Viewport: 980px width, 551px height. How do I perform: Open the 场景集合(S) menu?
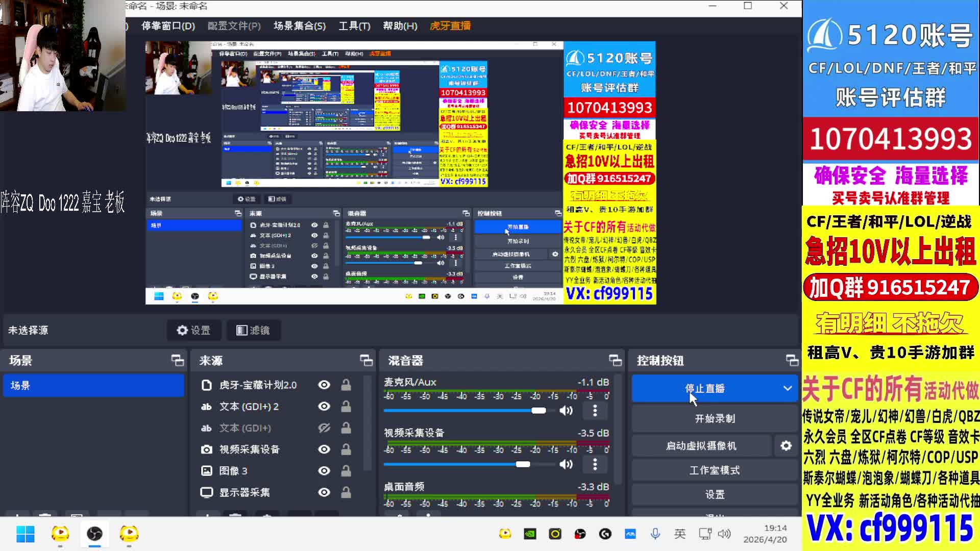click(x=300, y=26)
